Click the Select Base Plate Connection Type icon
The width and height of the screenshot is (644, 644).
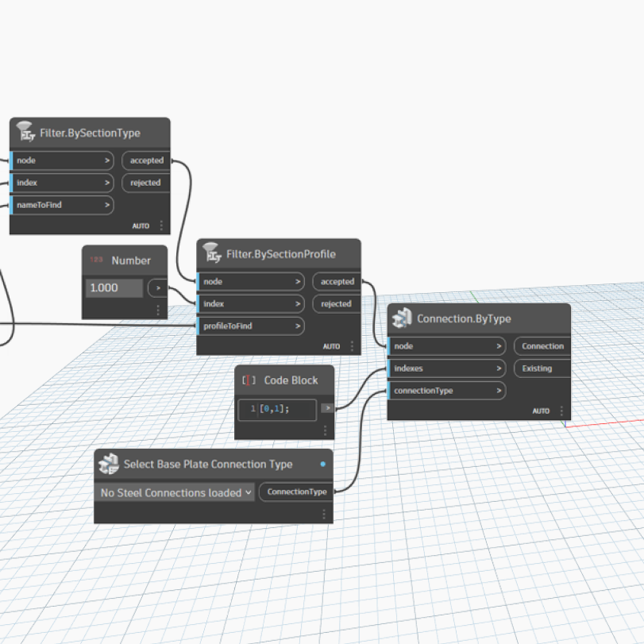(109, 464)
